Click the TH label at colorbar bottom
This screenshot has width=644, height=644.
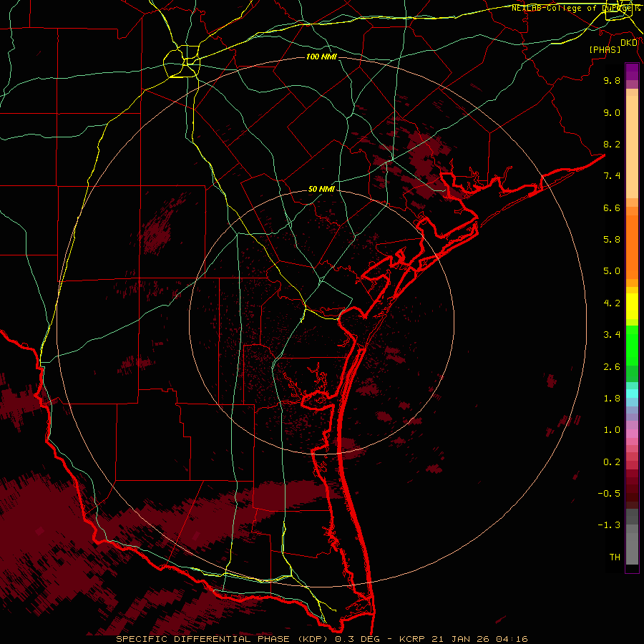click(x=615, y=557)
